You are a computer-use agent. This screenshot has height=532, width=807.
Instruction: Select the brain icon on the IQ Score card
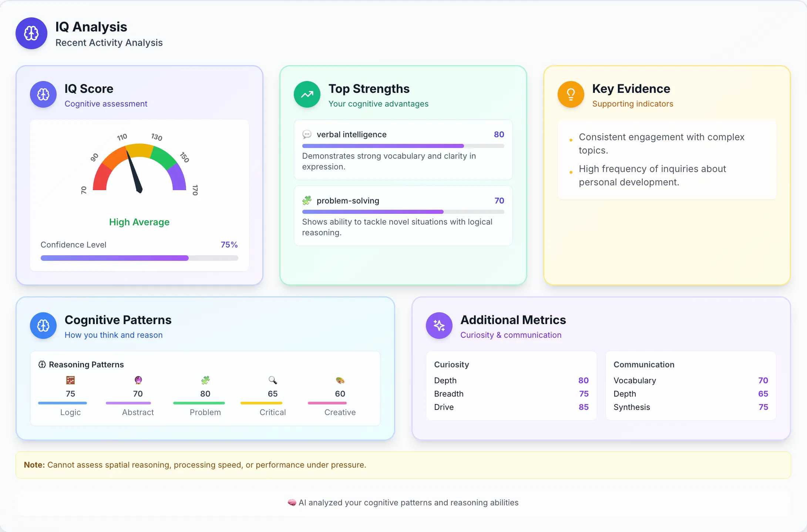point(43,95)
